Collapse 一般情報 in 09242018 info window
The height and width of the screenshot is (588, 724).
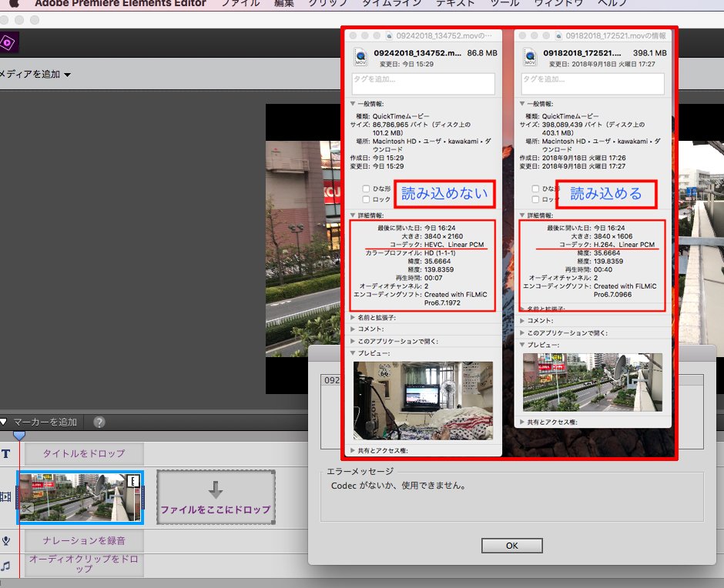tap(353, 104)
